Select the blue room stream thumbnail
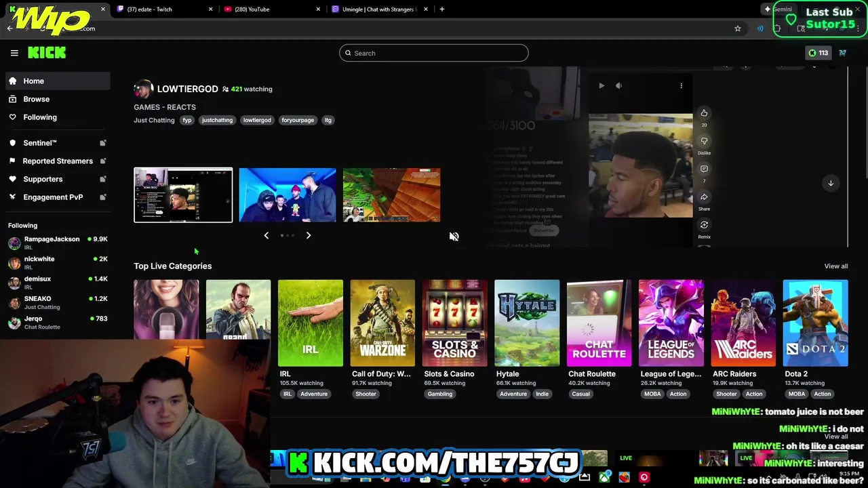 [288, 195]
